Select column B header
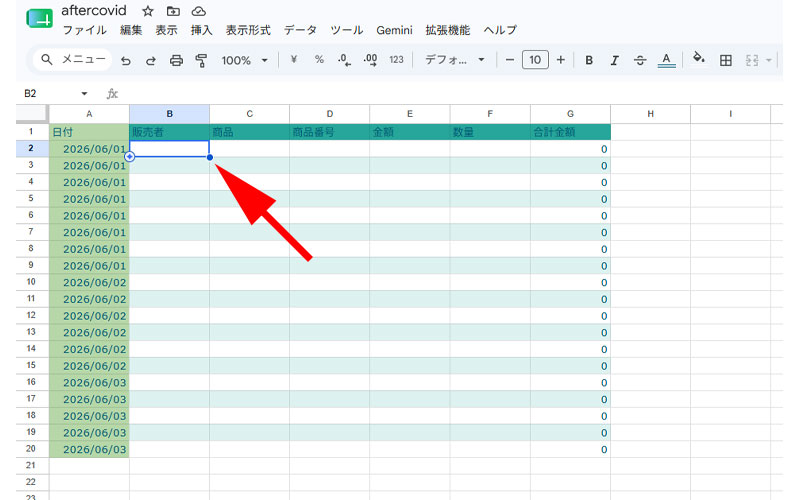 point(169,114)
